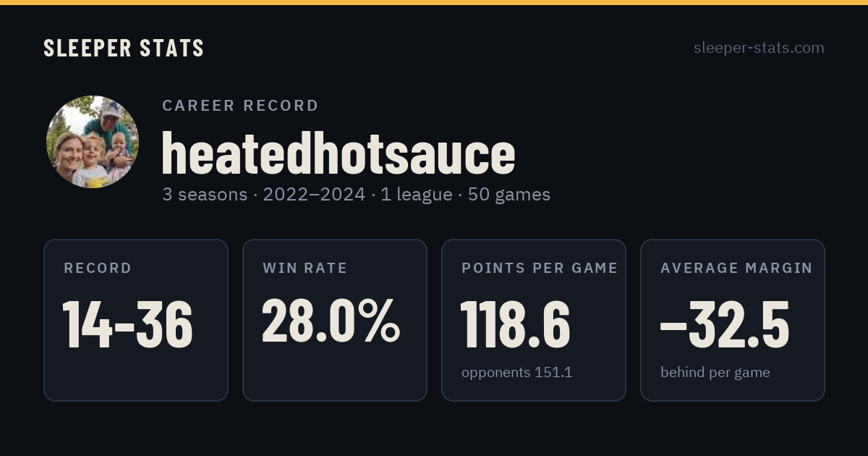Click the WIN RATE label text

(x=305, y=269)
